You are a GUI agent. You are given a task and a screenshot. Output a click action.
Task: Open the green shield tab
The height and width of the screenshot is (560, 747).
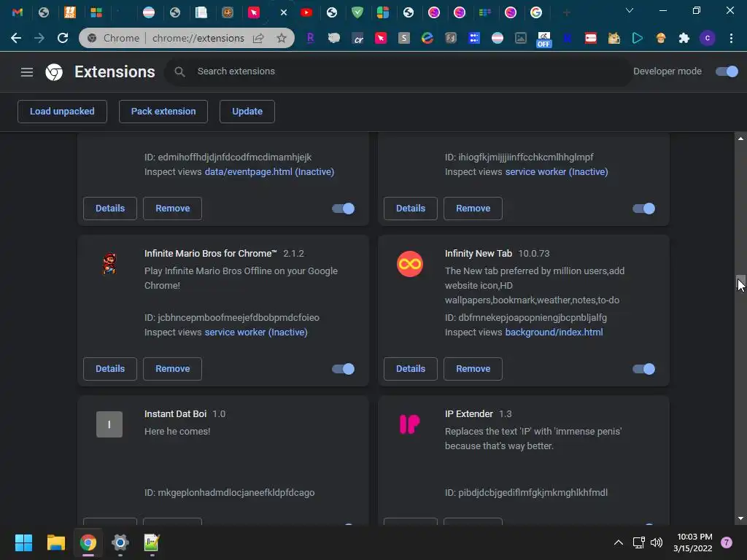click(357, 12)
